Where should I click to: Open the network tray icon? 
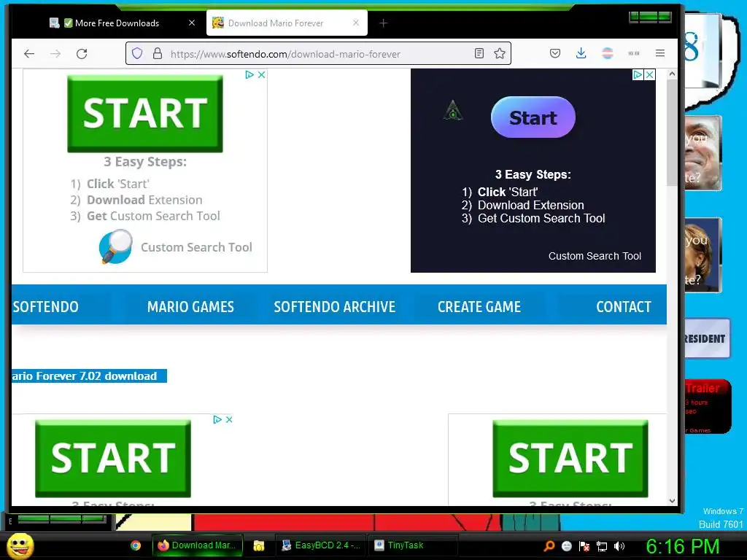pyautogui.click(x=602, y=546)
